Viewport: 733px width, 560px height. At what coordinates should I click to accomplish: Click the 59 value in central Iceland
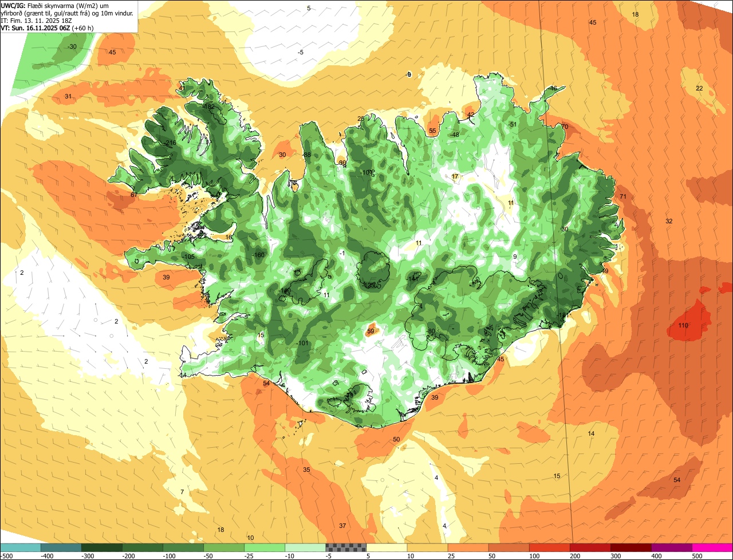(x=371, y=331)
